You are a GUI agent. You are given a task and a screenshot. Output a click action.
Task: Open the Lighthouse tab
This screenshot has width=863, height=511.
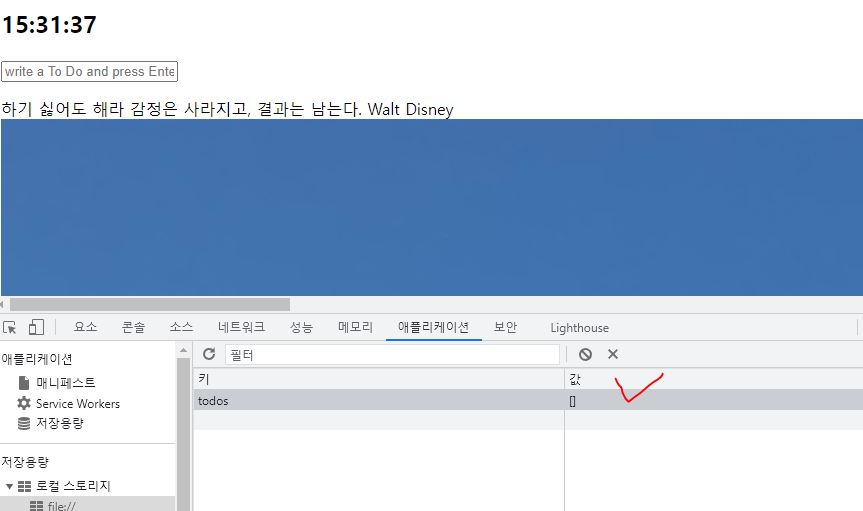click(x=580, y=328)
